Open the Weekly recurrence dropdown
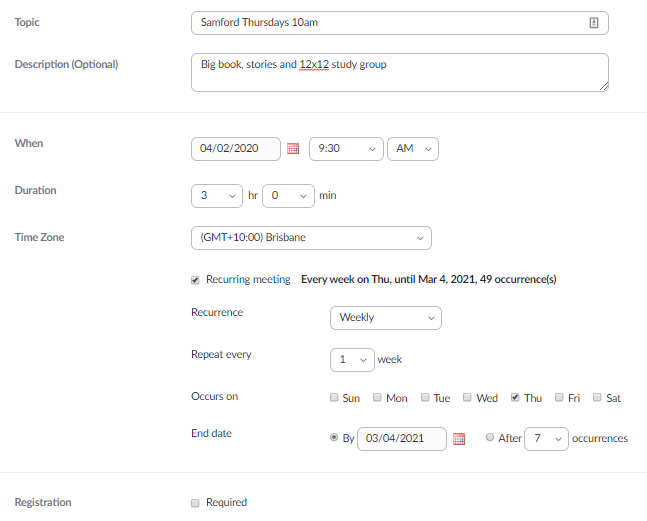Image resolution: width=647 pixels, height=521 pixels. click(385, 317)
